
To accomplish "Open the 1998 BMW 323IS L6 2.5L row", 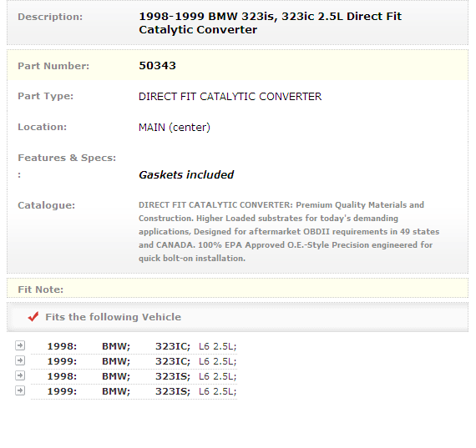I will [134, 376].
